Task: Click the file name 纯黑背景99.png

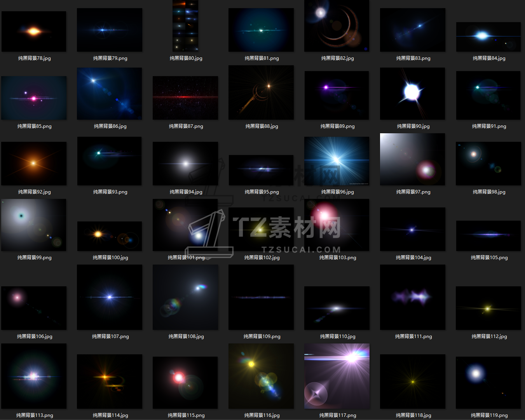Action: (35, 258)
